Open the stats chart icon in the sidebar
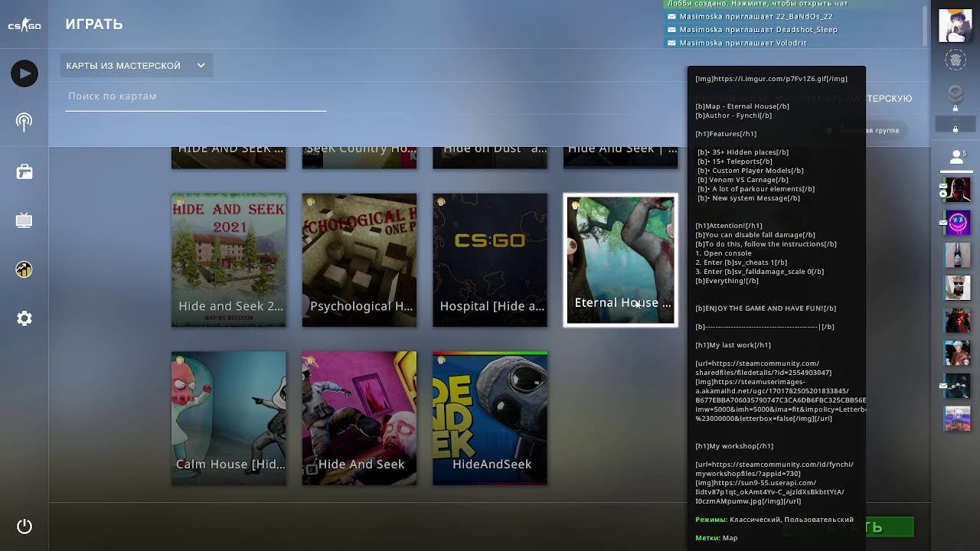 pos(24,269)
